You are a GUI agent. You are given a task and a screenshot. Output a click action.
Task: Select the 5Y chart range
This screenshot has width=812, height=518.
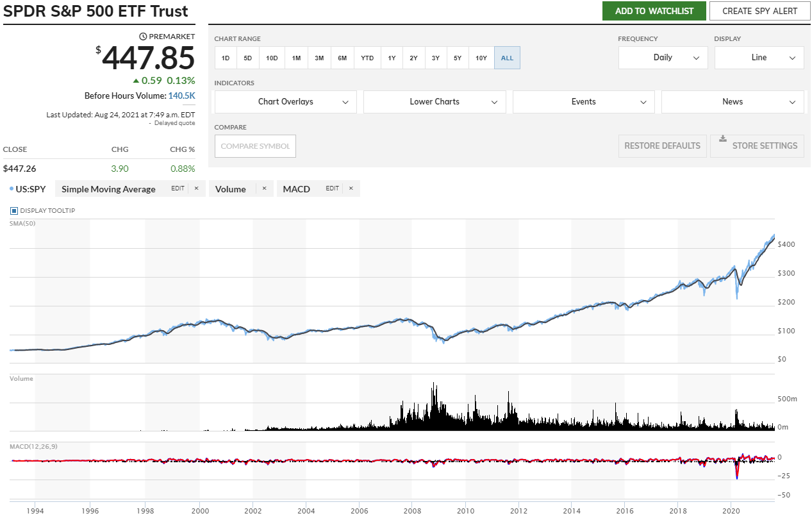pyautogui.click(x=458, y=58)
